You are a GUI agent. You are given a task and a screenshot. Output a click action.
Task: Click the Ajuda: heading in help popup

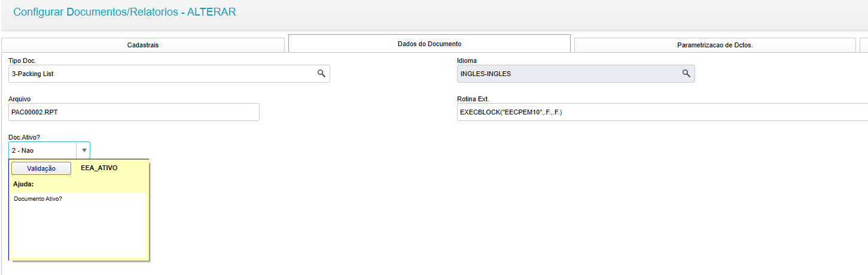point(23,184)
